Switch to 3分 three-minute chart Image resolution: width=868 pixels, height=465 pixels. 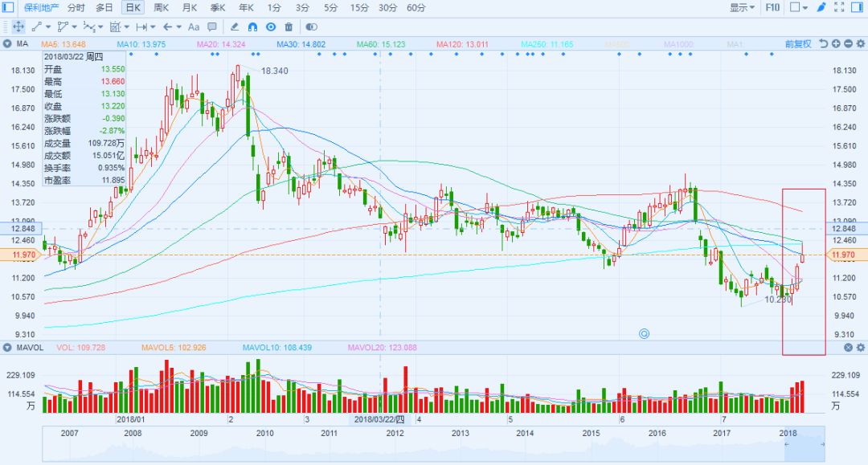tap(302, 8)
